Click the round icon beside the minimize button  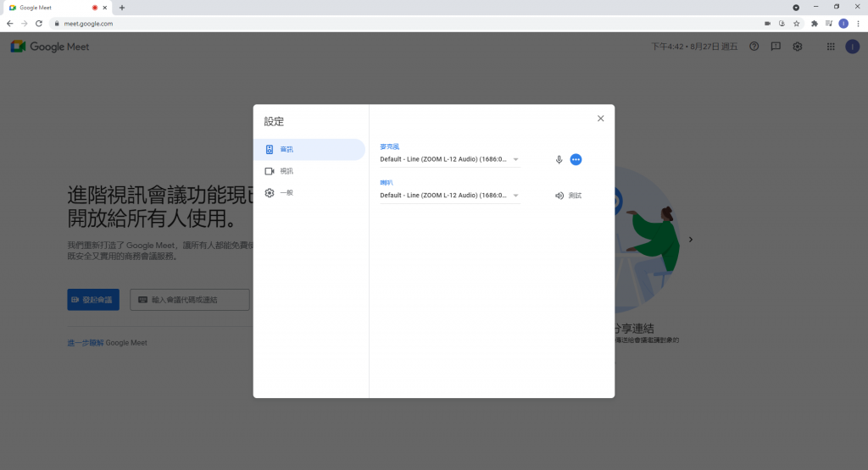(x=796, y=8)
